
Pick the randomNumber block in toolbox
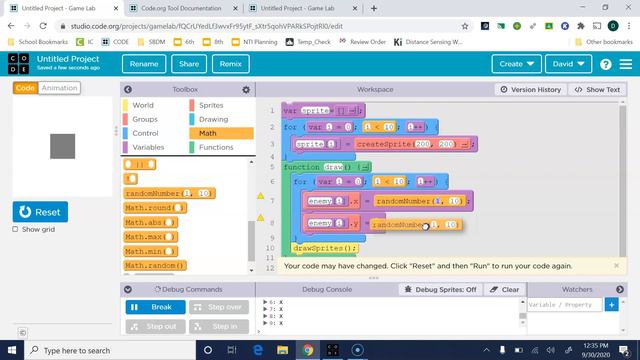pyautogui.click(x=169, y=193)
